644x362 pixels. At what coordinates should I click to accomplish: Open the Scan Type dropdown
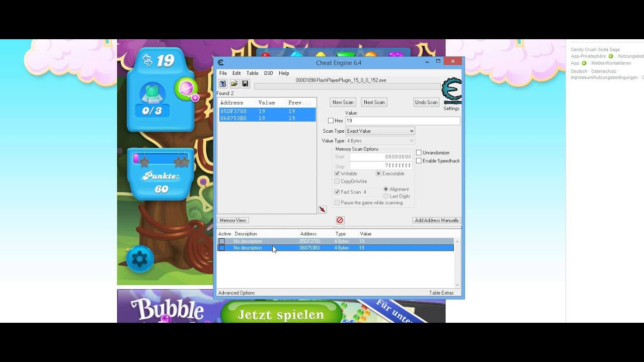click(380, 131)
